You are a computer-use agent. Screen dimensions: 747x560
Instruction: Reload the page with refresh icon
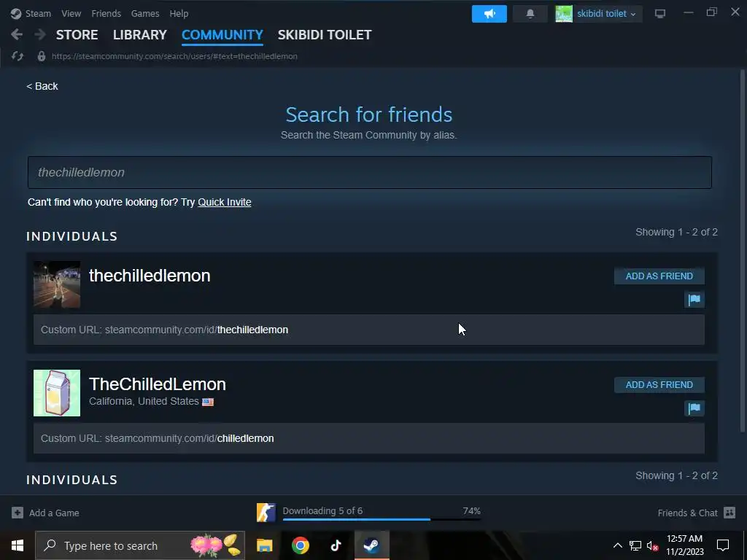tap(18, 56)
